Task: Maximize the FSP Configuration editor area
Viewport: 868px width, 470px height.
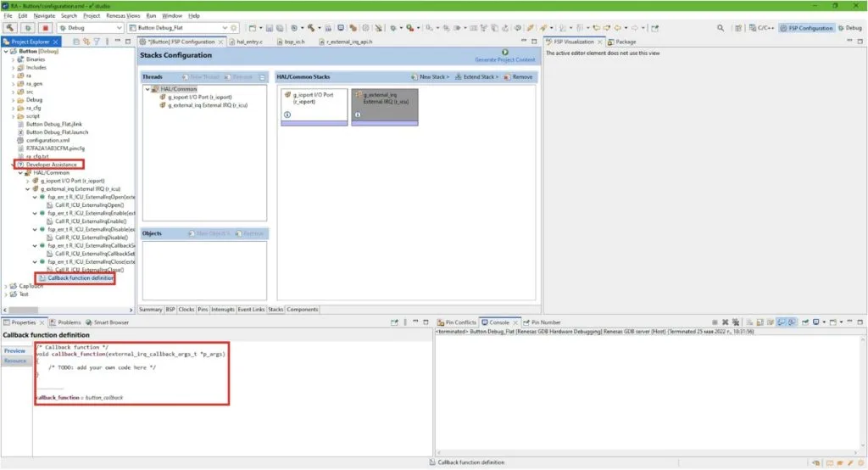Action: coord(534,42)
